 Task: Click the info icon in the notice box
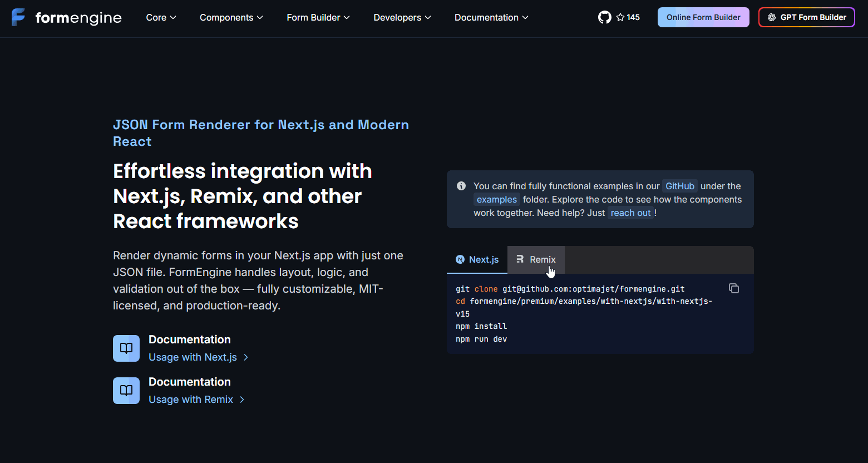click(x=461, y=186)
